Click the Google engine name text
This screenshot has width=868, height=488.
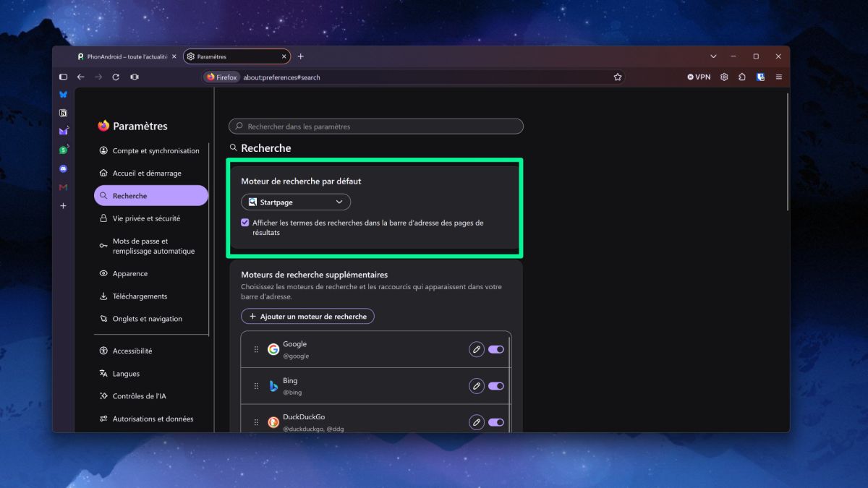tap(294, 344)
